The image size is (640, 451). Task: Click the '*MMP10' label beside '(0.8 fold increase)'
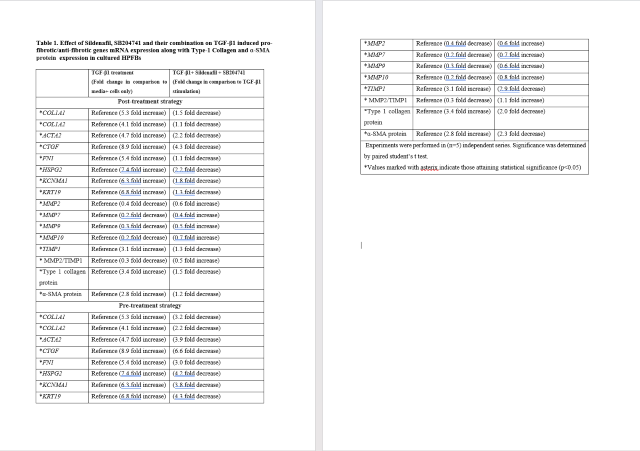(x=376, y=78)
